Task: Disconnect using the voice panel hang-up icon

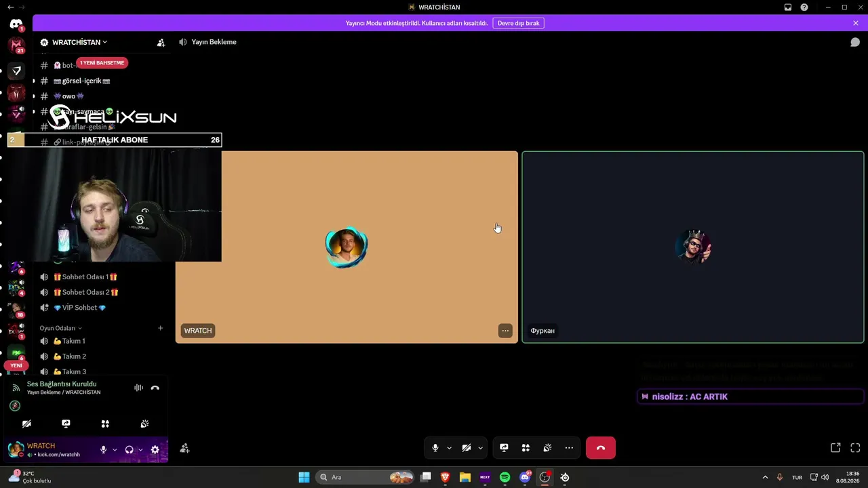Action: [155, 388]
